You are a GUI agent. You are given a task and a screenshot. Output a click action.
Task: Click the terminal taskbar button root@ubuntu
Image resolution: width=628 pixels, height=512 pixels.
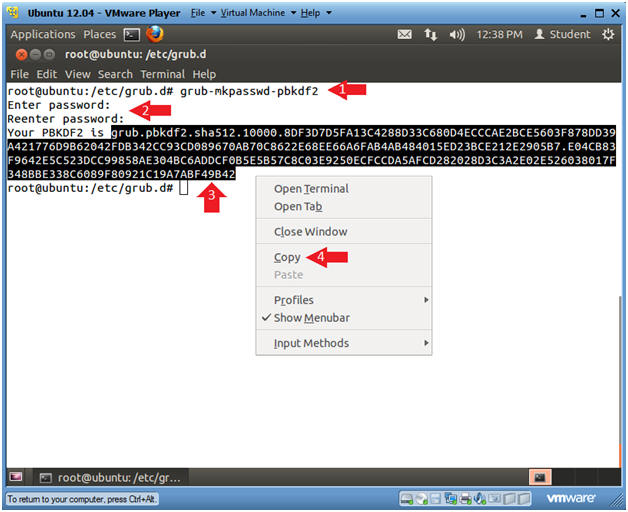110,477
